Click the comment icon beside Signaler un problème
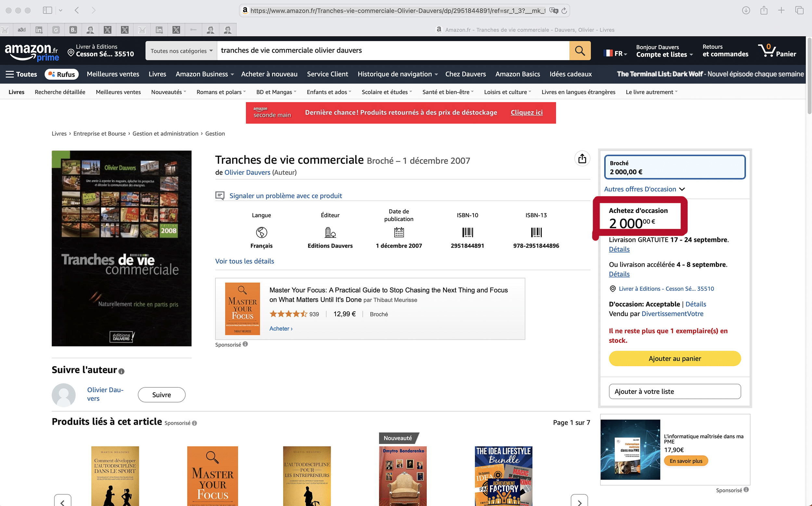 (220, 196)
